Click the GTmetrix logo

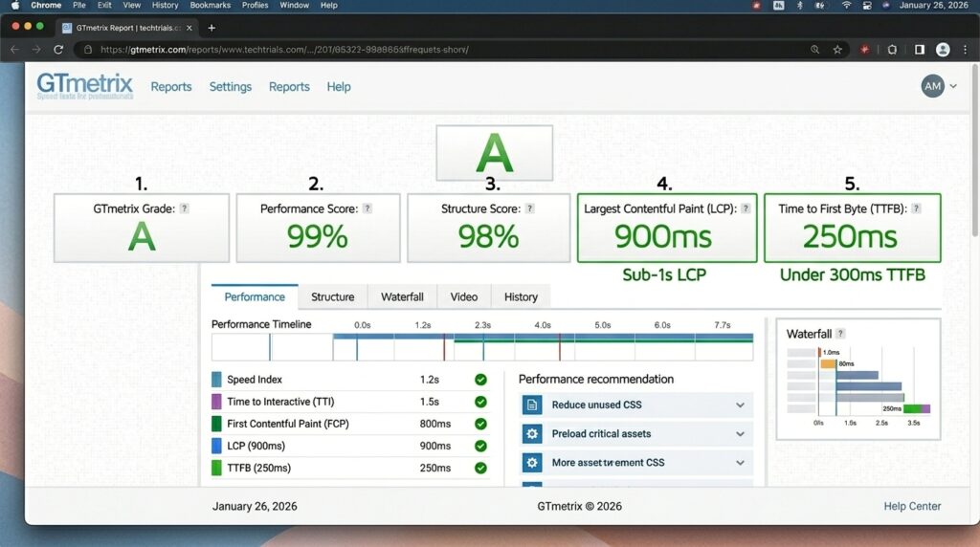pyautogui.click(x=85, y=85)
